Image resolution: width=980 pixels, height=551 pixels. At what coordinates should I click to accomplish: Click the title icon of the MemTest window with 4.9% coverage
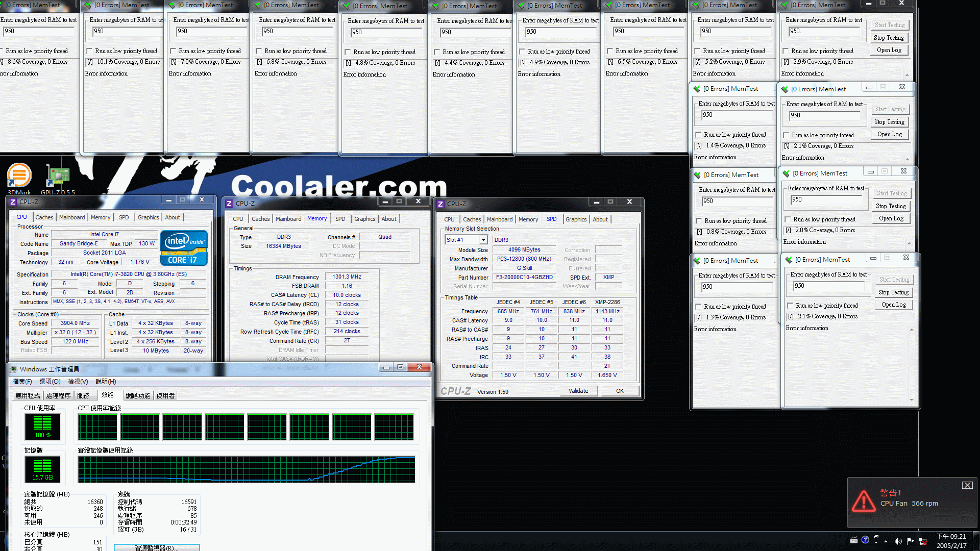521,6
